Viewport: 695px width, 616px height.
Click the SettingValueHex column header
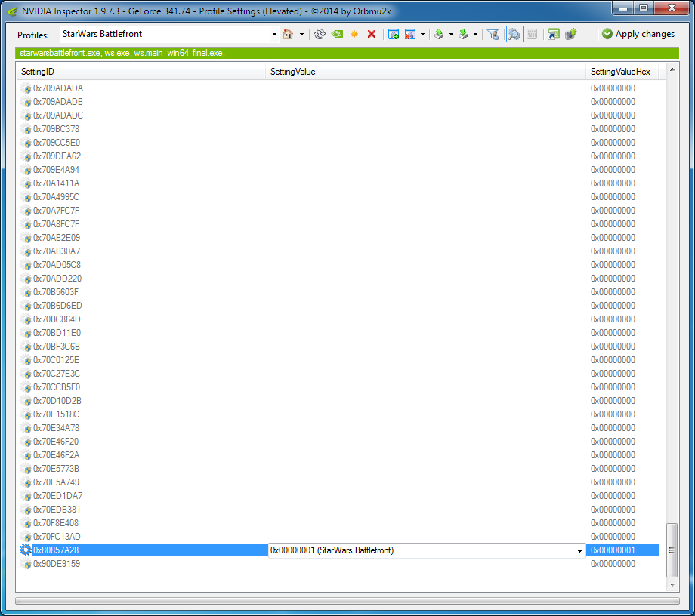coord(622,72)
